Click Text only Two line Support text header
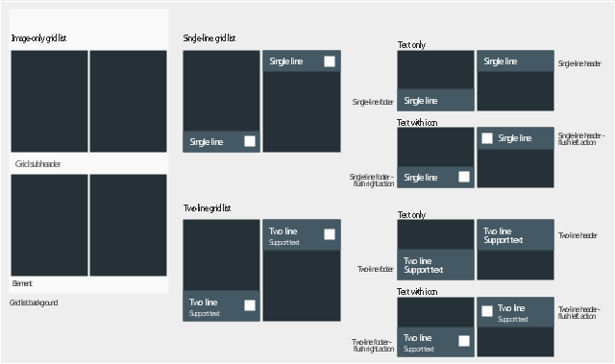This screenshot has width=615, height=364. [515, 235]
